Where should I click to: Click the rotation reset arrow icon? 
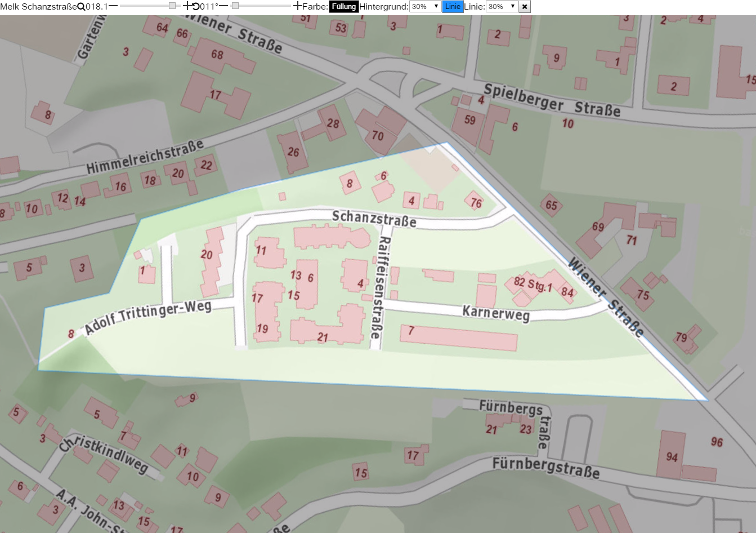pos(196,7)
